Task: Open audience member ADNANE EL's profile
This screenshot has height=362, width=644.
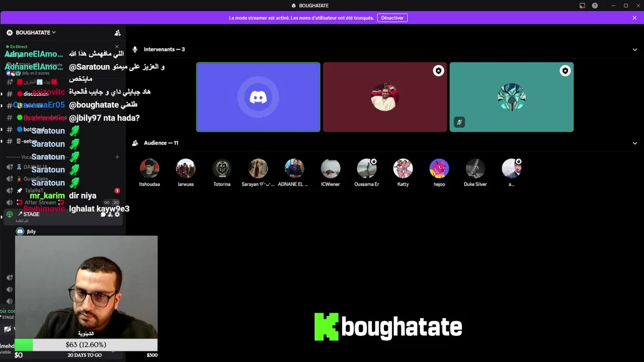Action: (294, 172)
